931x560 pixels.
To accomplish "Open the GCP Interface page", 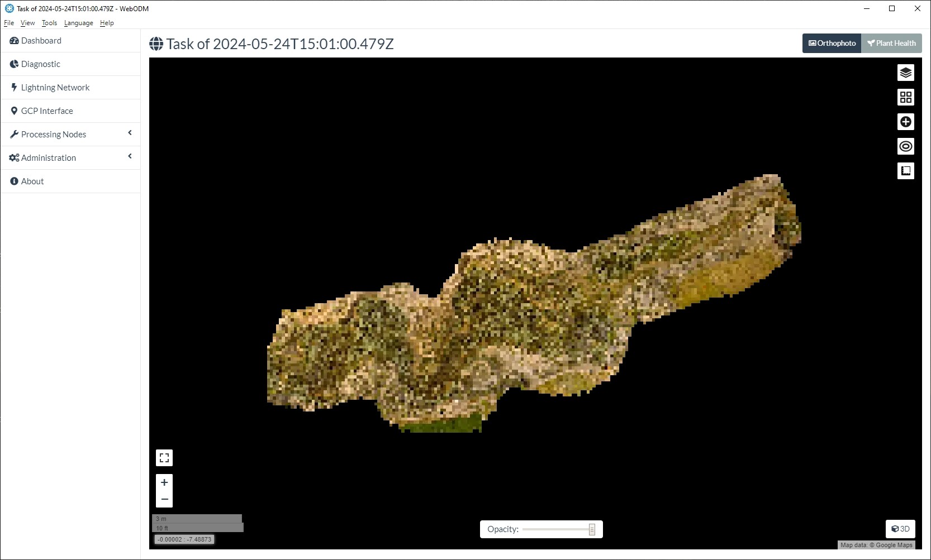I will (47, 111).
